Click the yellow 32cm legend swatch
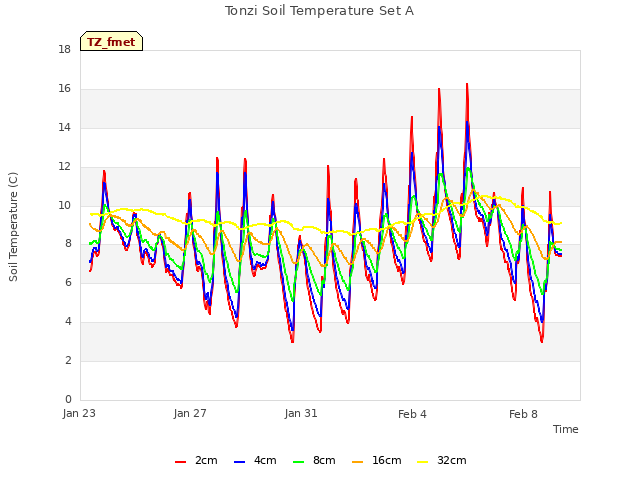This screenshot has height=480, width=640. pyautogui.click(x=422, y=462)
